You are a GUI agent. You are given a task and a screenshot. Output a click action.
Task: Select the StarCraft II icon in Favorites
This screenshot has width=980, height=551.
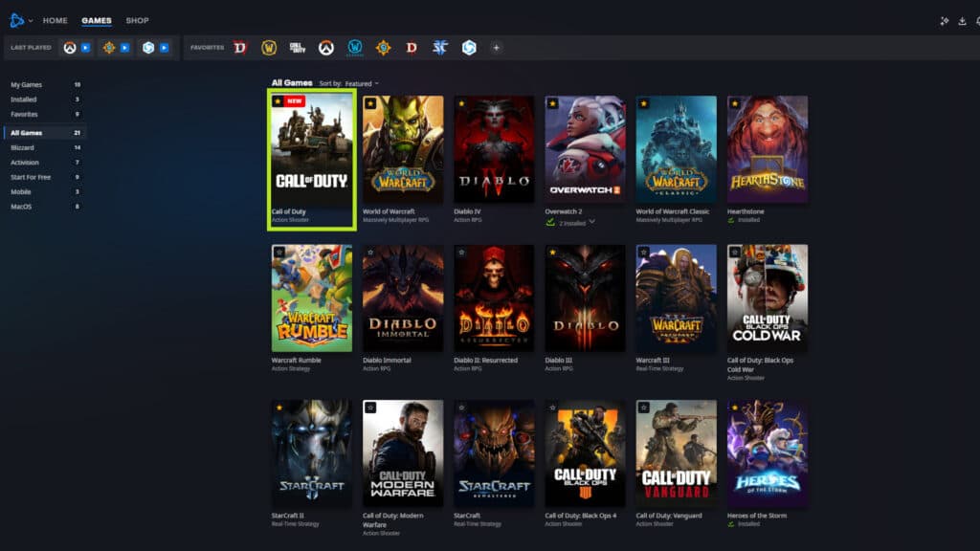(439, 46)
